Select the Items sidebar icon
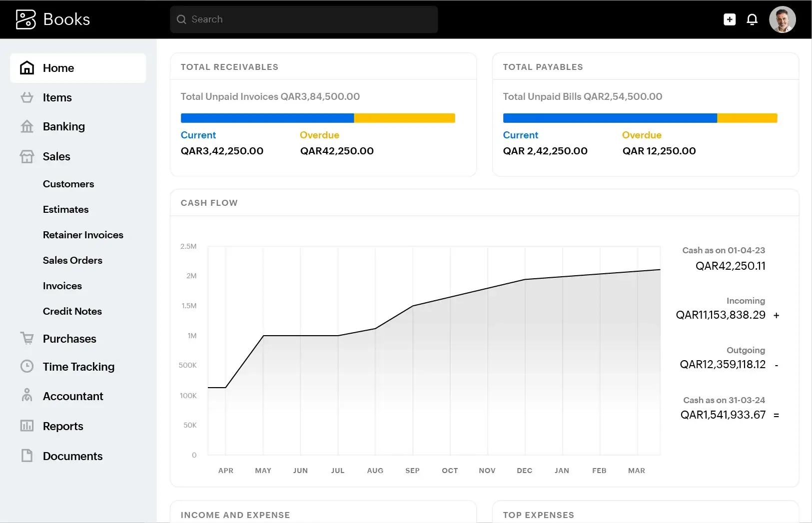The image size is (812, 523). (x=26, y=97)
